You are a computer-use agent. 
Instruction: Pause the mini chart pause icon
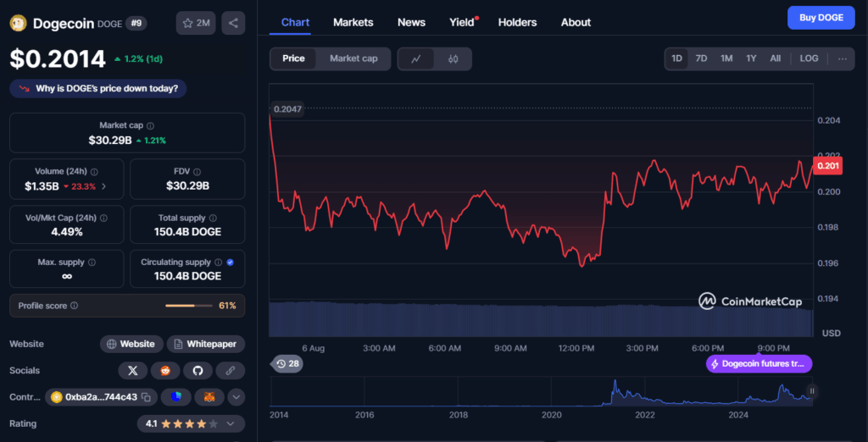tap(812, 390)
